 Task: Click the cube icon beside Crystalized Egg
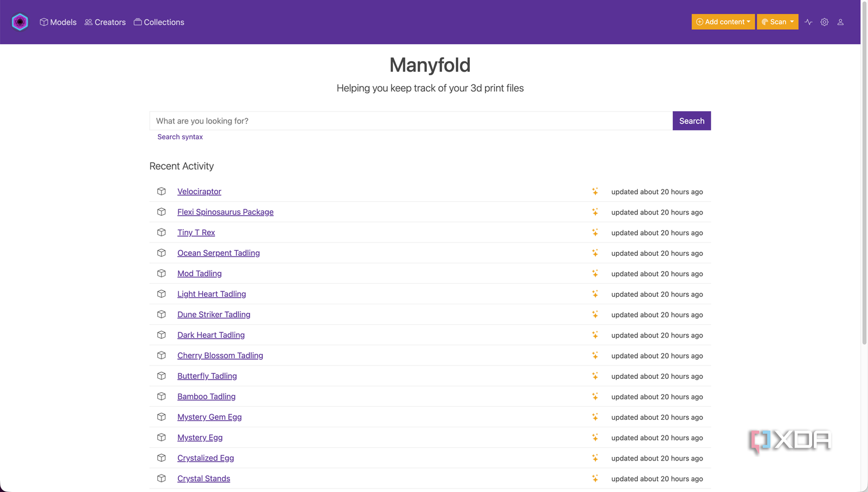coord(161,458)
